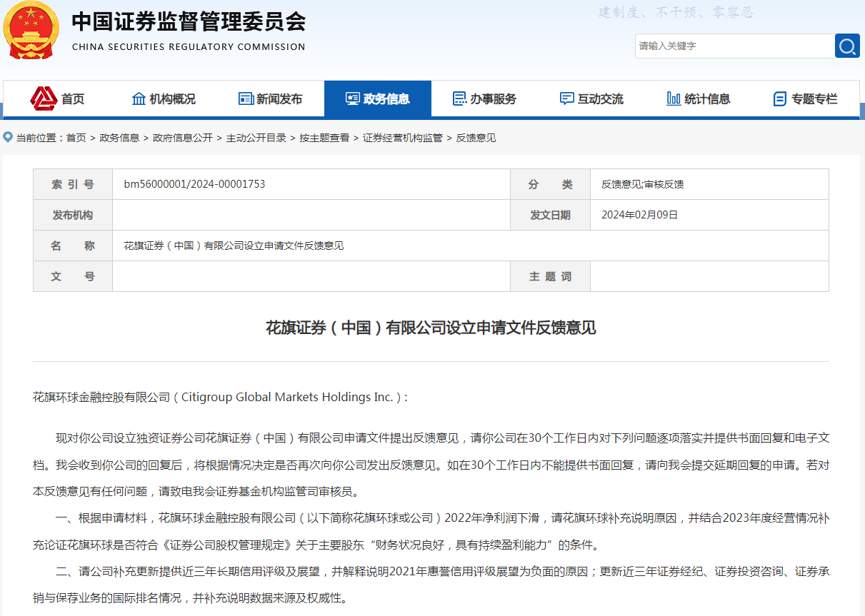Click the newspaper icon beside 新闻发布
The image size is (865, 616).
pos(246,99)
